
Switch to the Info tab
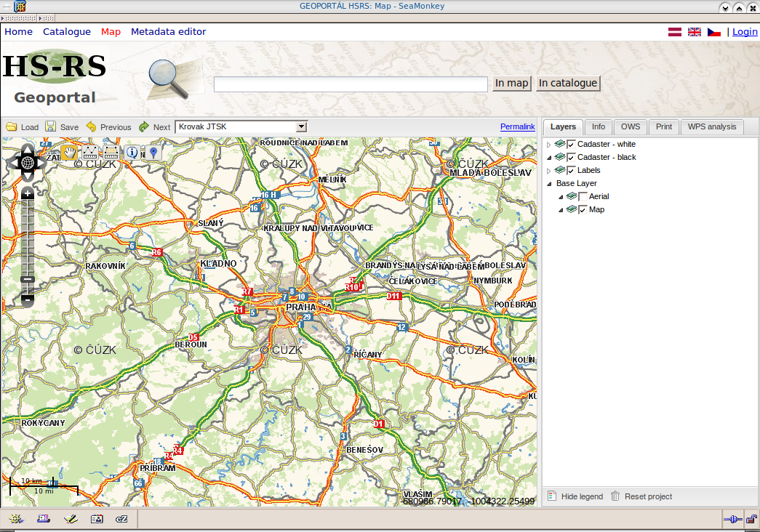coord(599,127)
